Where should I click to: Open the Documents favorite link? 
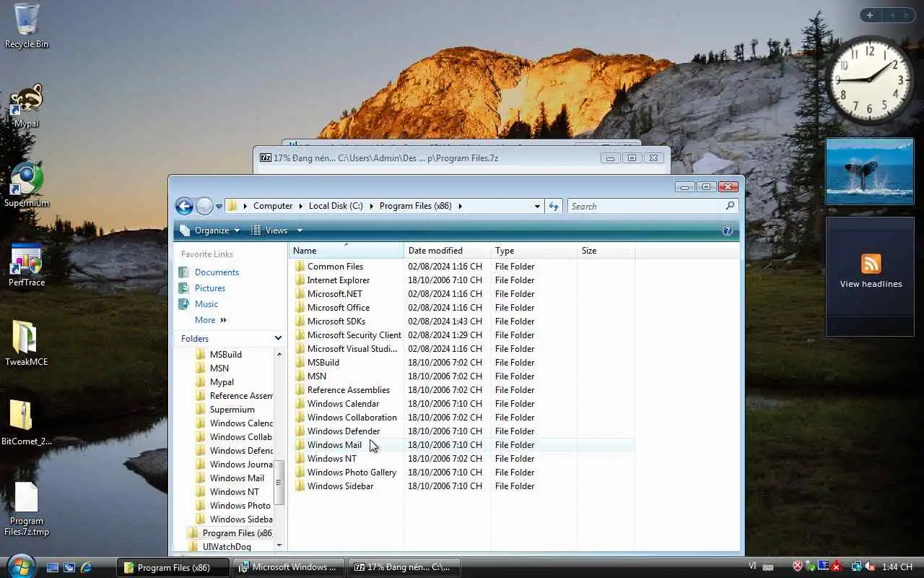coord(217,272)
